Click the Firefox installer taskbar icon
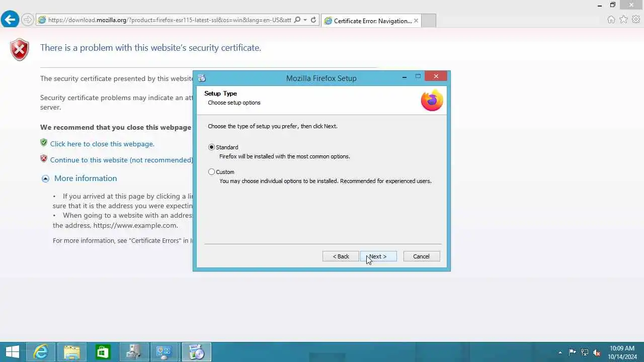The height and width of the screenshot is (362, 644). coord(196,352)
